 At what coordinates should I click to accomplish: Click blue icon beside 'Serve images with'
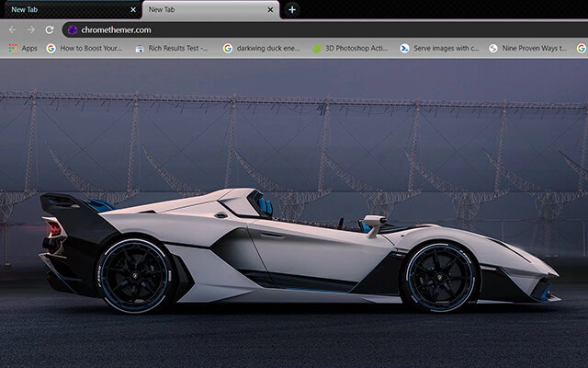(404, 48)
